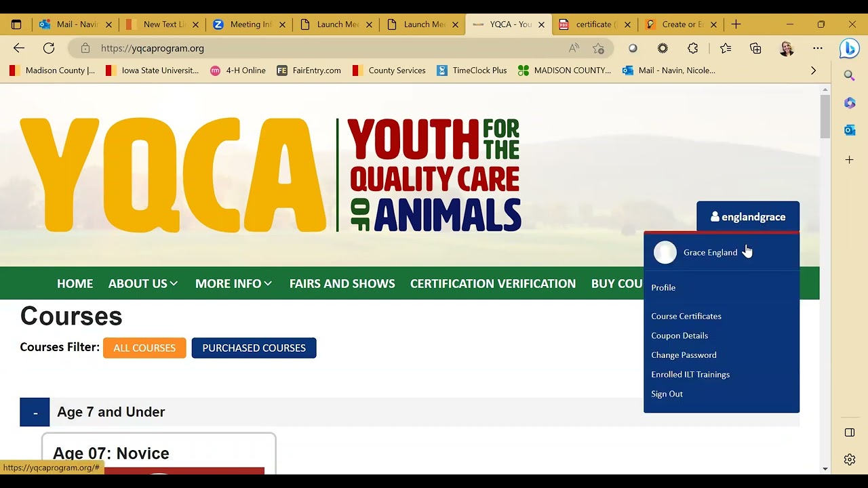
Task: Open the Microsoft 365 sidebar icon
Action: 849,103
